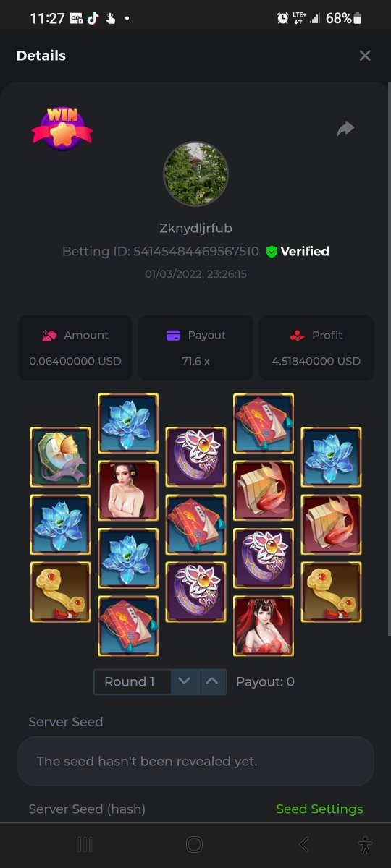Image resolution: width=391 pixels, height=868 pixels.
Task: Tap the Android home button
Action: tap(194, 844)
